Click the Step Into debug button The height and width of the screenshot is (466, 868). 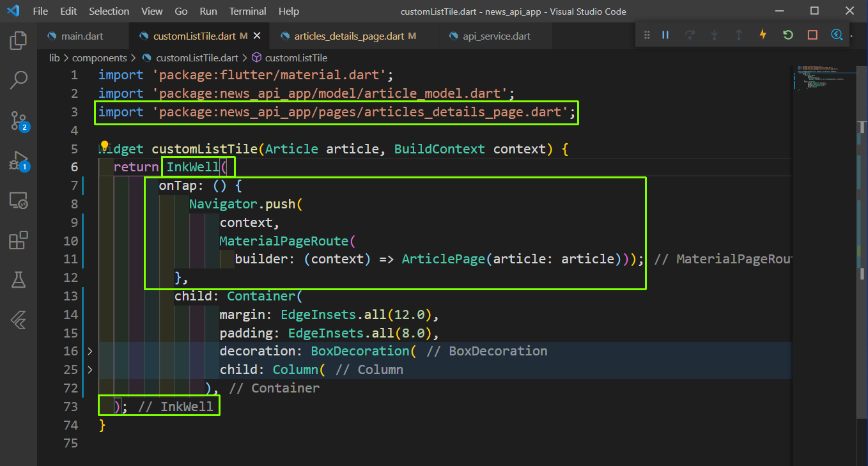click(x=715, y=35)
